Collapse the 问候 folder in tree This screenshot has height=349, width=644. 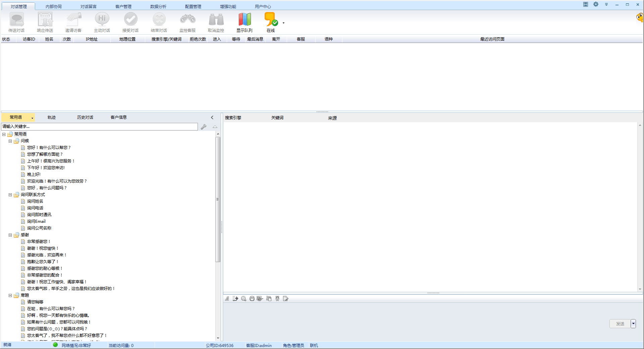coord(10,141)
